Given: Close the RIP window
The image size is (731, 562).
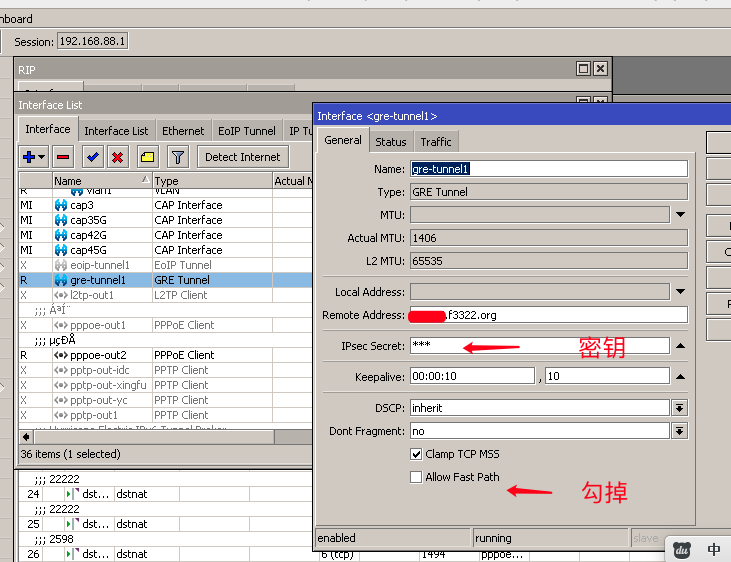Looking at the screenshot, I should [x=600, y=69].
